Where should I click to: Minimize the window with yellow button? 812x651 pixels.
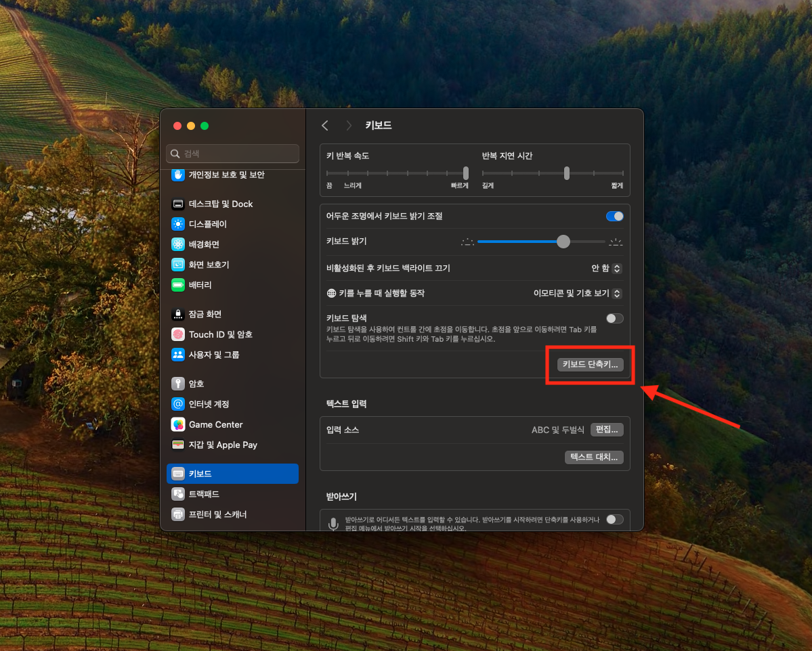click(190, 126)
